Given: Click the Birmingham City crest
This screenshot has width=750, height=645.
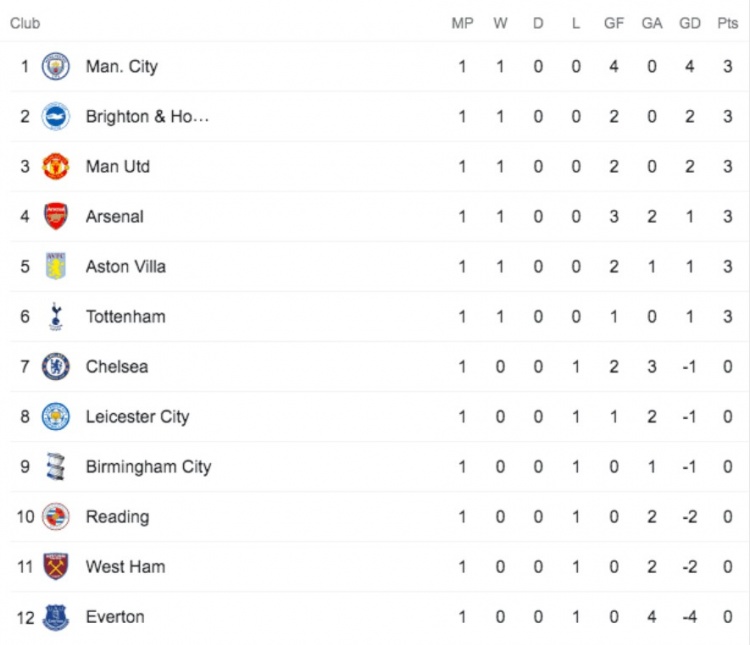Looking at the screenshot, I should [x=55, y=467].
